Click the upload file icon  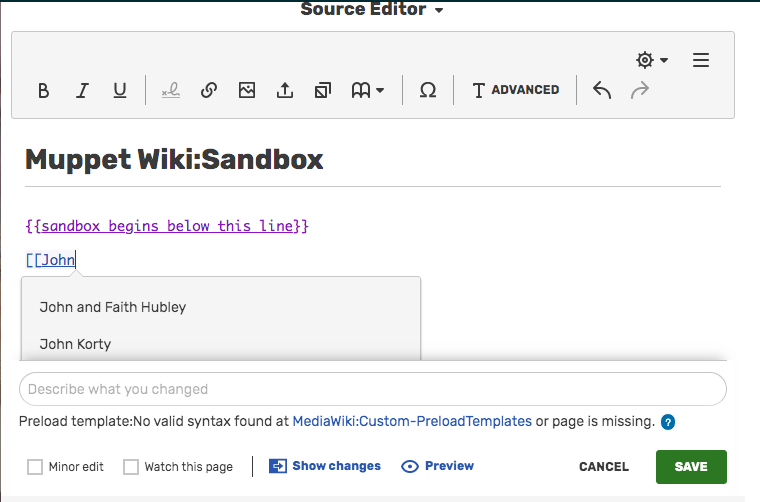coord(285,90)
